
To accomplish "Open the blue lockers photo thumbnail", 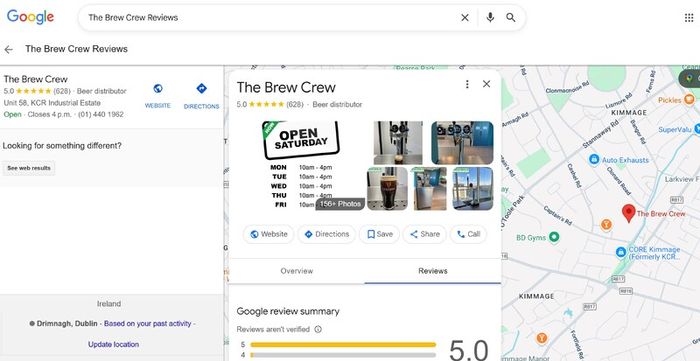I will click(462, 143).
